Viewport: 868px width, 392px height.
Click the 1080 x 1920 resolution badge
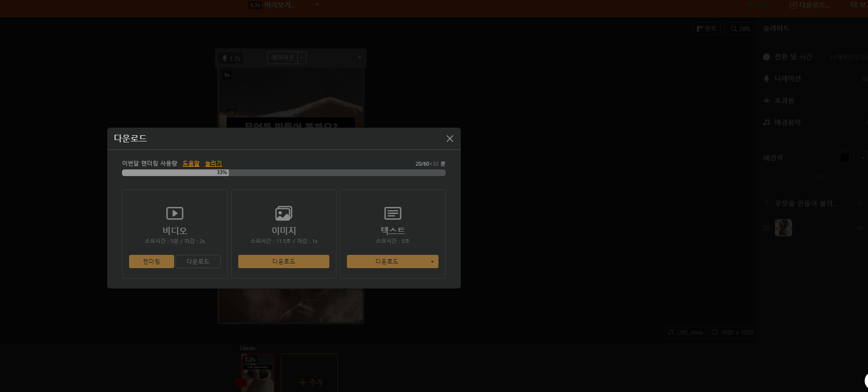[733, 333]
